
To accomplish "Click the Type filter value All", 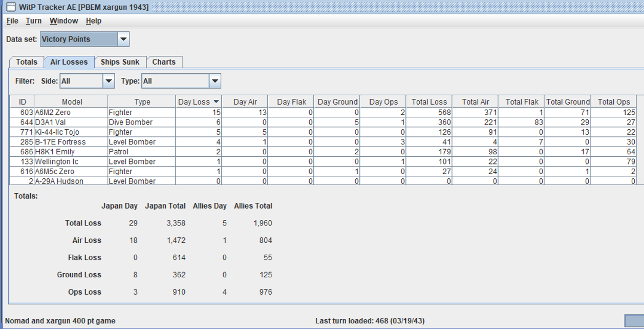I will (176, 81).
